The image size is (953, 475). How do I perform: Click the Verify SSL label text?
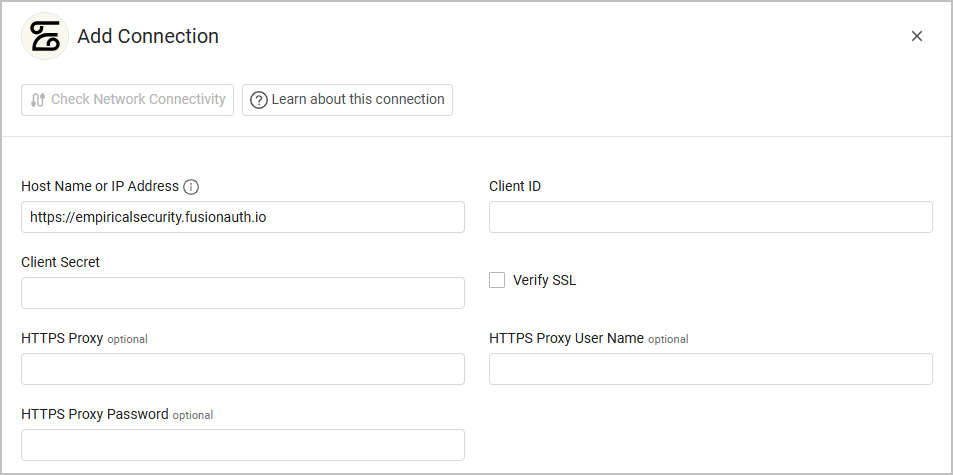coord(544,280)
